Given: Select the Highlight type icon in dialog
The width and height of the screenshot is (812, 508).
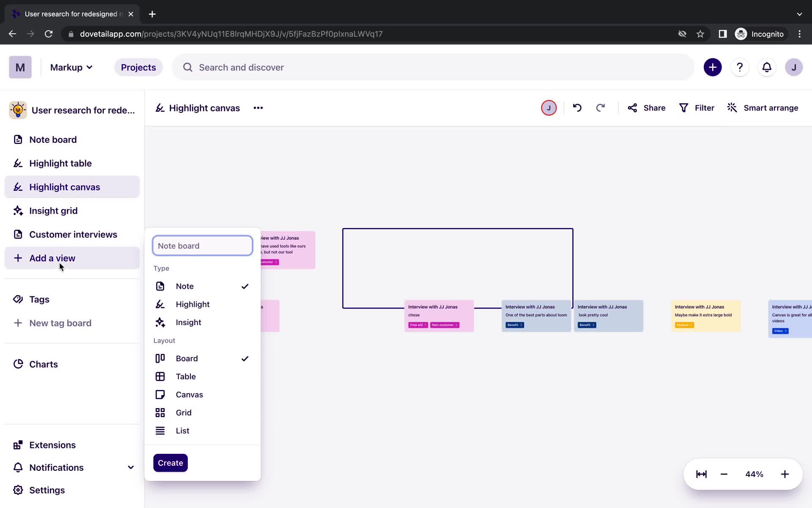Looking at the screenshot, I should [160, 304].
